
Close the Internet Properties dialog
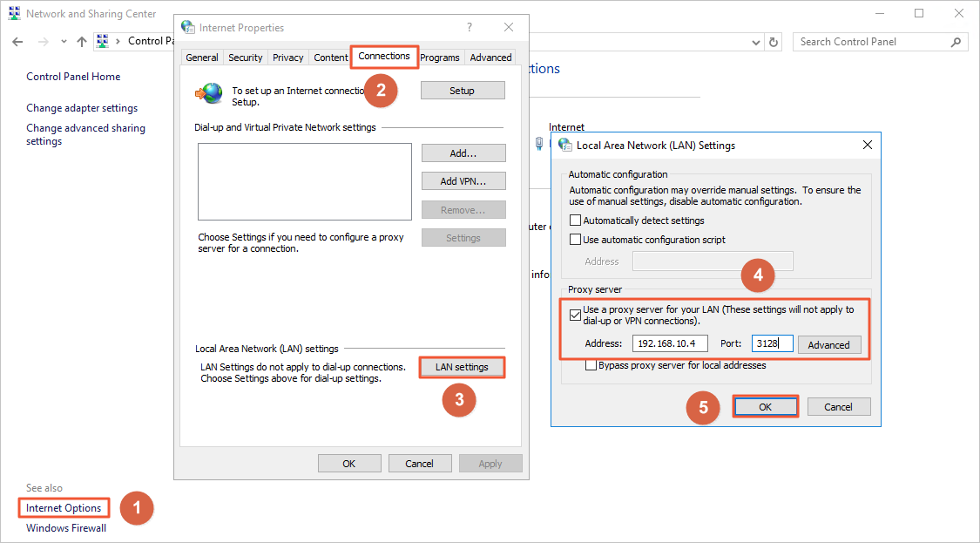tap(509, 27)
